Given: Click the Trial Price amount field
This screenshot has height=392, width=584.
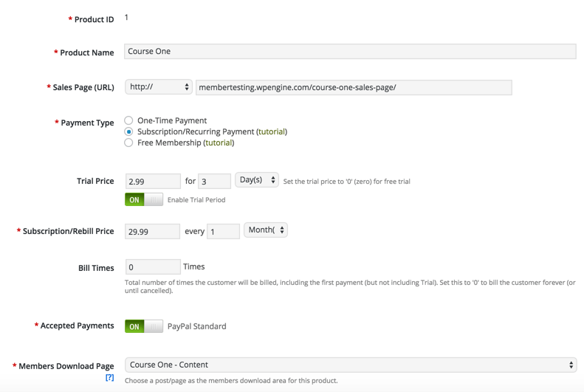Looking at the screenshot, I should click(153, 182).
